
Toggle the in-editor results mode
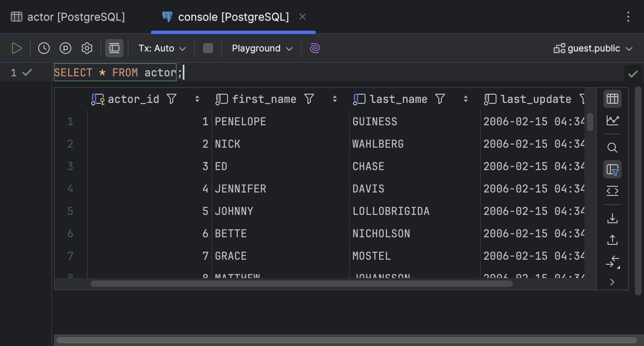click(114, 48)
